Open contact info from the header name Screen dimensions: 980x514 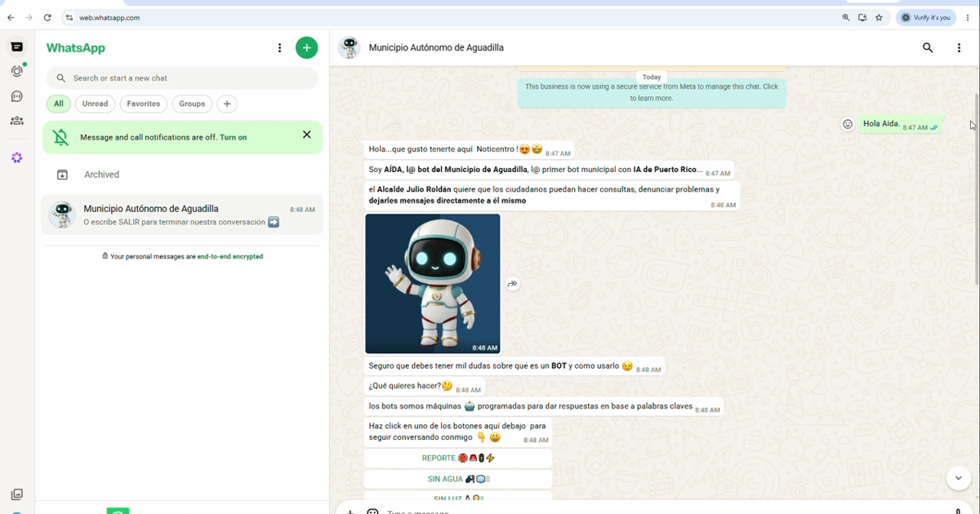pyautogui.click(x=436, y=48)
